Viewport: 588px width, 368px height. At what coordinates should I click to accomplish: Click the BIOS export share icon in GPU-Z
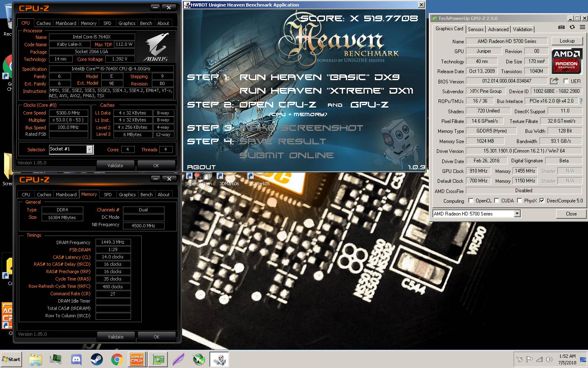coord(554,81)
